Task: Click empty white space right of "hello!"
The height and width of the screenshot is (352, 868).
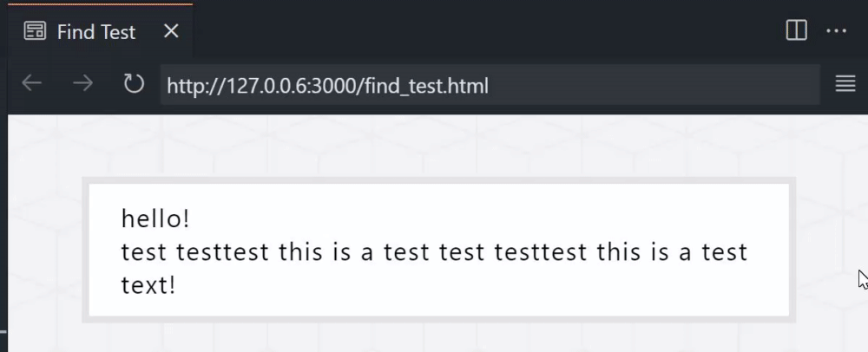Action: (470, 218)
